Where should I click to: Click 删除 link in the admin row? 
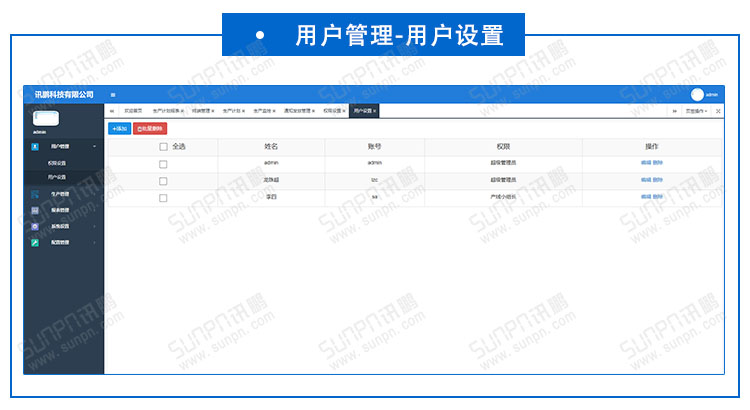tap(658, 163)
